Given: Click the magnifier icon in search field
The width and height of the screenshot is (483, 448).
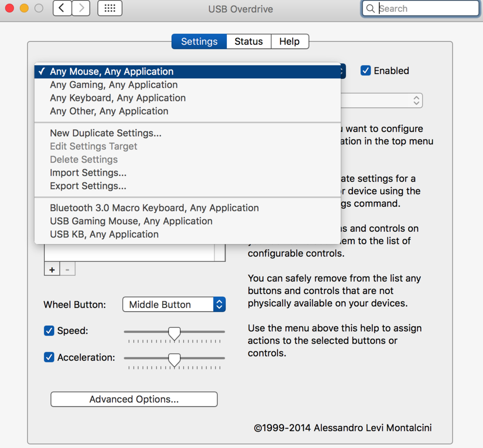Looking at the screenshot, I should click(371, 8).
